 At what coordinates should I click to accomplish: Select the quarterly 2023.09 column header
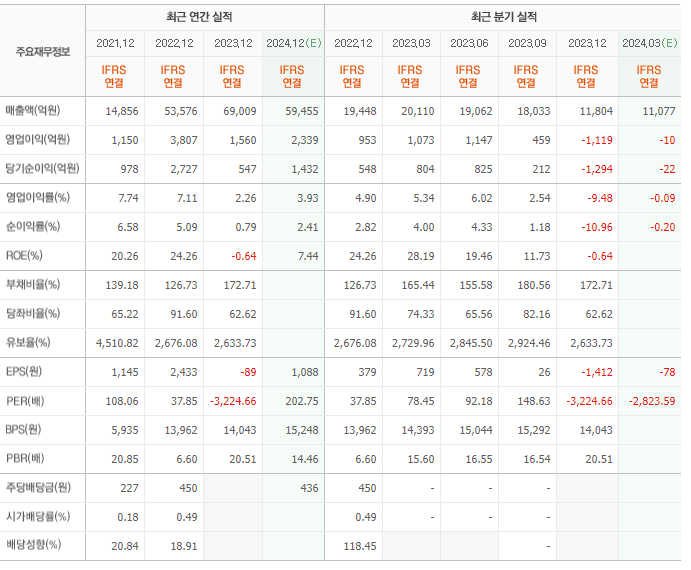coord(528,43)
